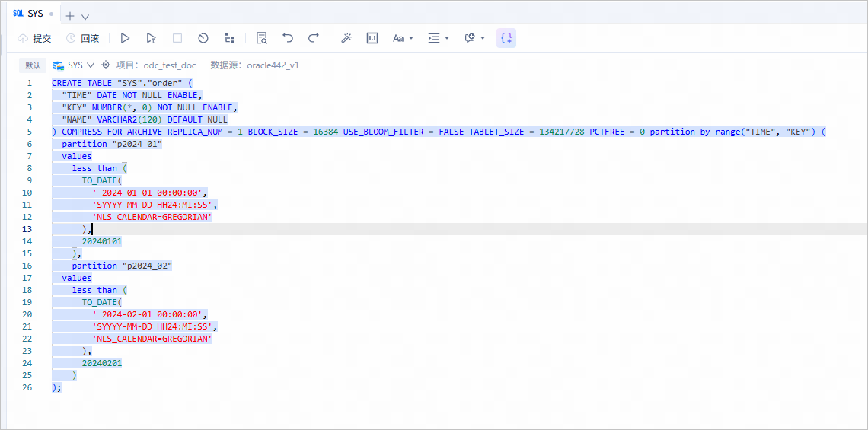Format SQL with the magic wand icon
Image resolution: width=868 pixels, height=430 pixels.
(x=346, y=38)
